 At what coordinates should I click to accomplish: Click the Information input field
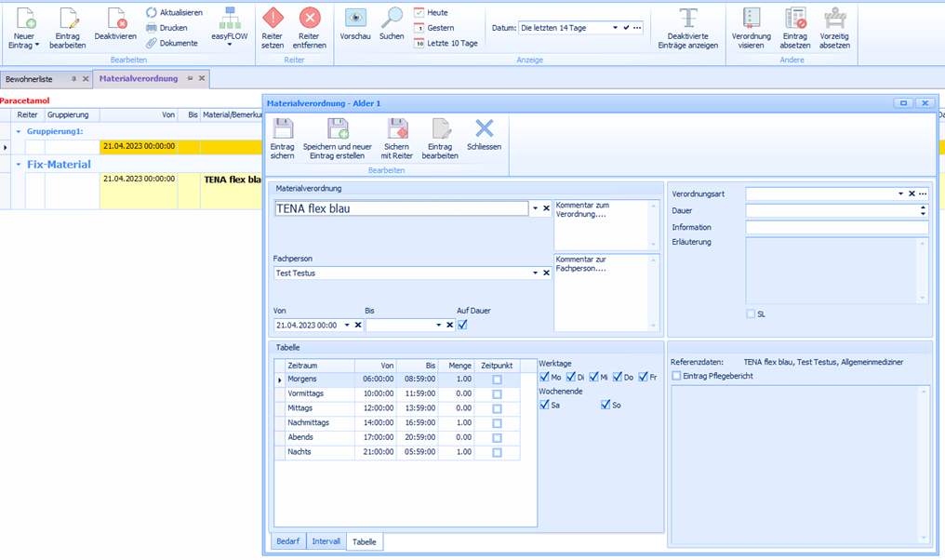click(x=836, y=227)
